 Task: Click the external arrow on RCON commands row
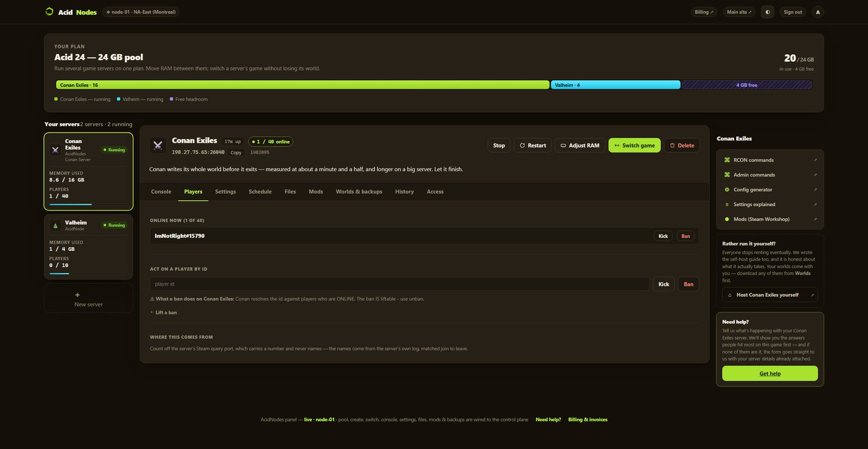tap(815, 160)
